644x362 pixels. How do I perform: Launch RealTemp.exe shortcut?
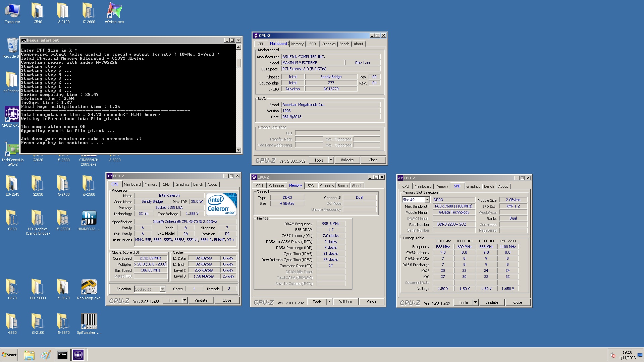[89, 289]
